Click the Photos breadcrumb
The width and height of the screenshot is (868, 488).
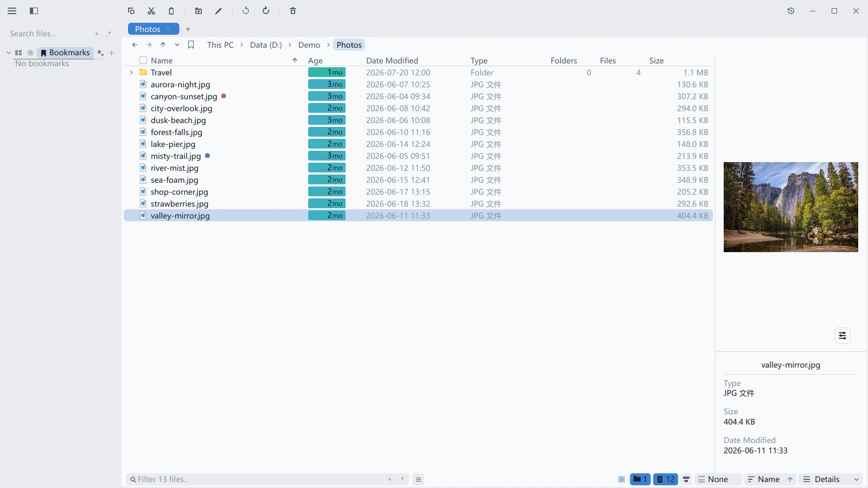(x=349, y=45)
